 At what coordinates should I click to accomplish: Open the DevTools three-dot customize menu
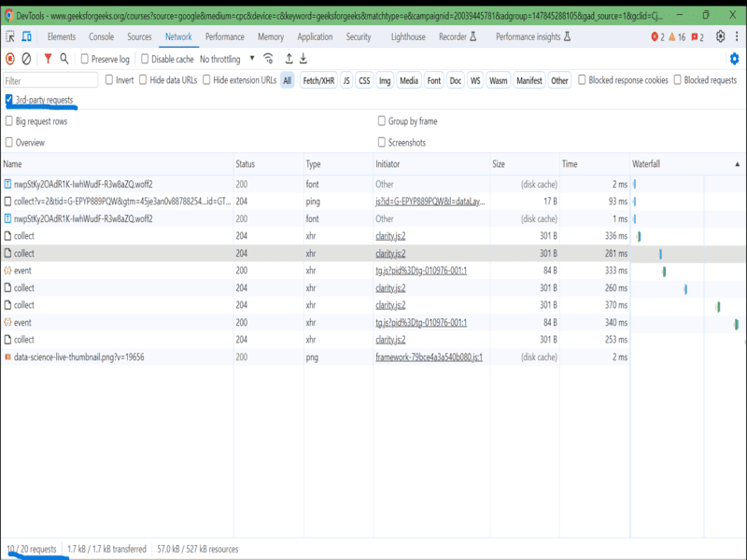(738, 36)
